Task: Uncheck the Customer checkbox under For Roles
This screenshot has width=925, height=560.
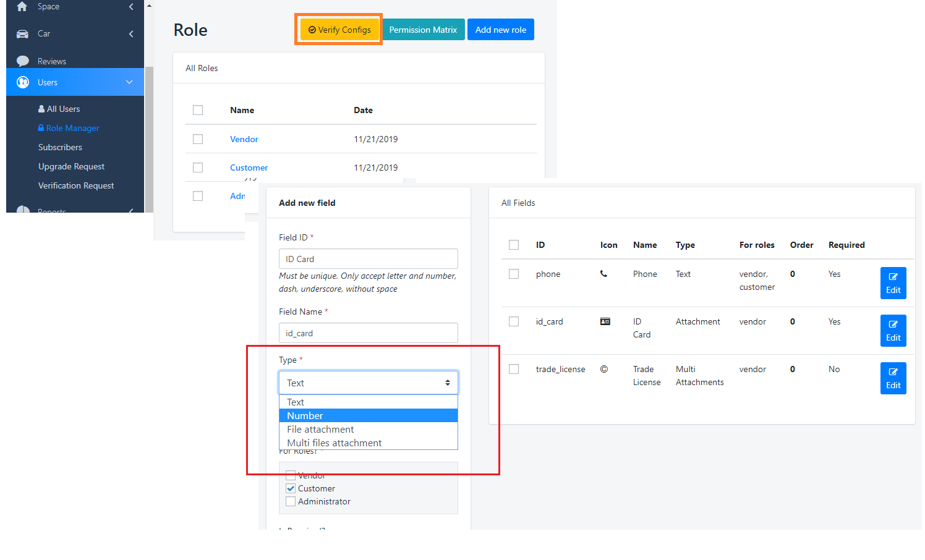Action: (291, 488)
